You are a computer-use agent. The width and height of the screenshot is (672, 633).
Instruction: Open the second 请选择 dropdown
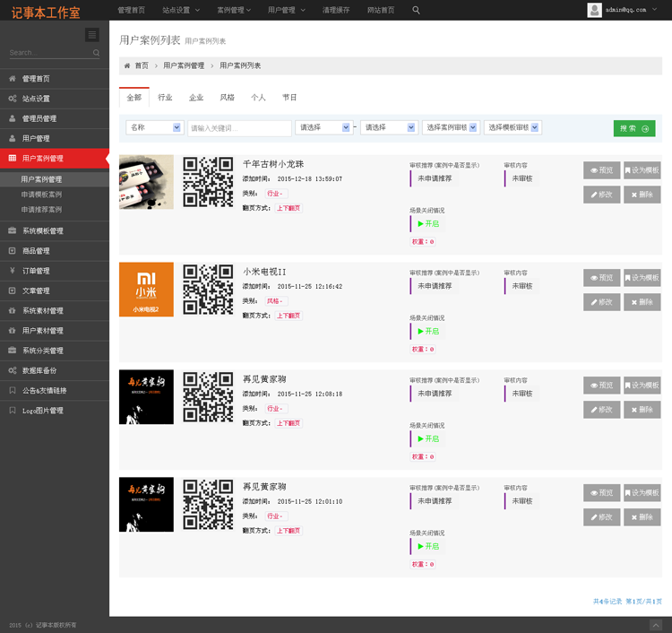tap(389, 127)
